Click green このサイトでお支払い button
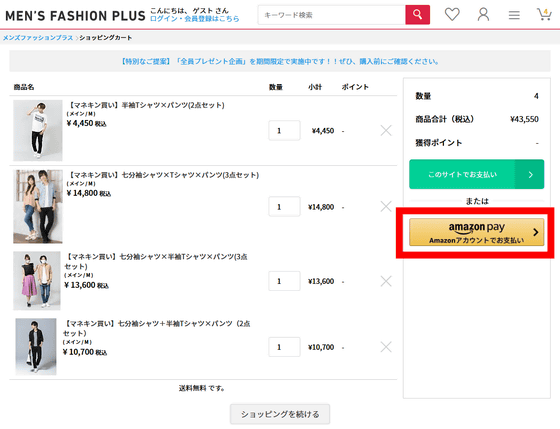The width and height of the screenshot is (560, 429). tap(476, 174)
